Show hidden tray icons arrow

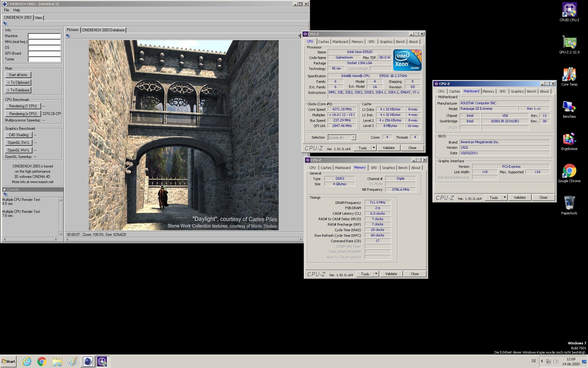[x=542, y=361]
